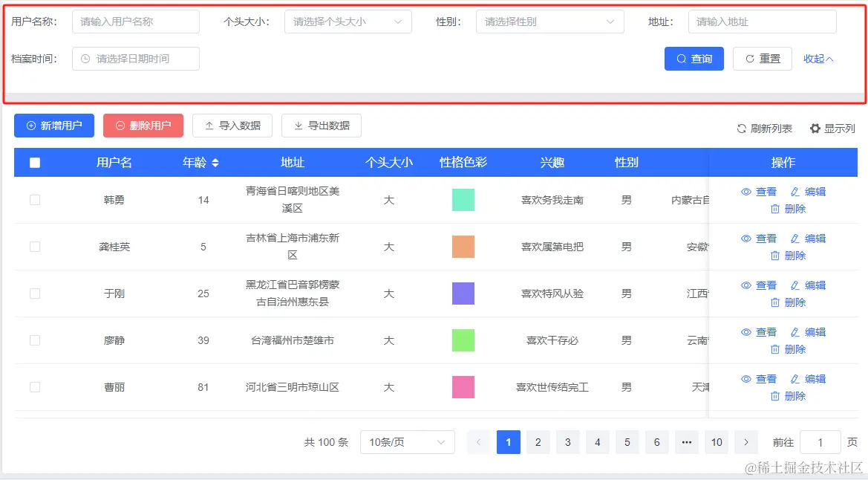Refresh the list with 刷新列表

tap(765, 129)
